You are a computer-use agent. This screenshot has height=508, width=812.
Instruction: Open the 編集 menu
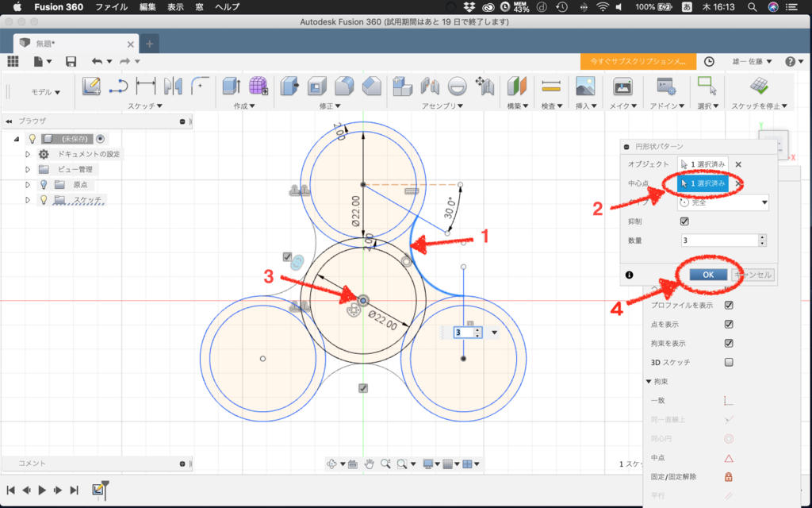(147, 6)
